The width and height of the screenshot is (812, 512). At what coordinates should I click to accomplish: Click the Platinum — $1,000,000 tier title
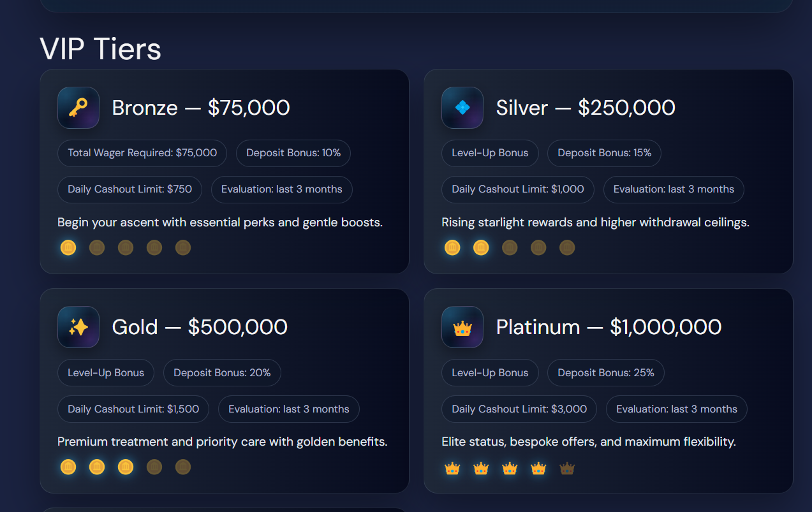coord(609,327)
